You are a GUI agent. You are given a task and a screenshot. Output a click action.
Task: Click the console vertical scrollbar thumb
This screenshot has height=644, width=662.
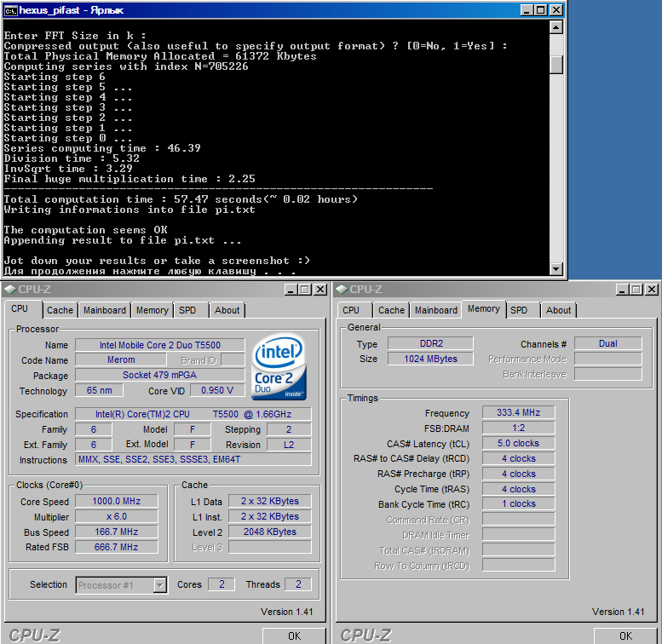pyautogui.click(x=556, y=65)
